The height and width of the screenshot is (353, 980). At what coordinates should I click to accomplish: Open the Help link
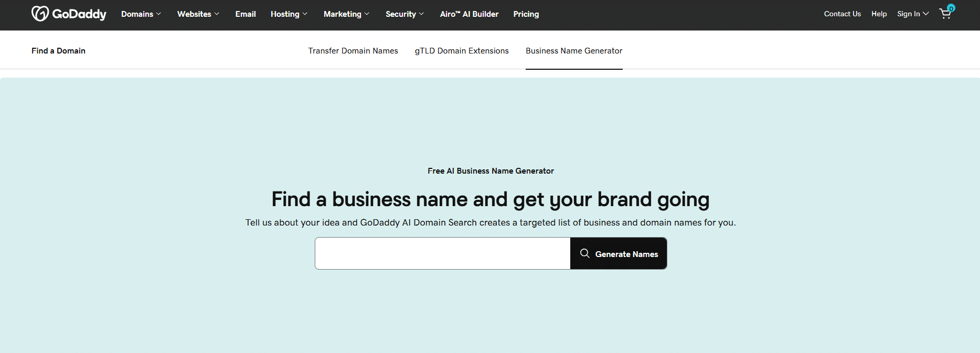879,14
